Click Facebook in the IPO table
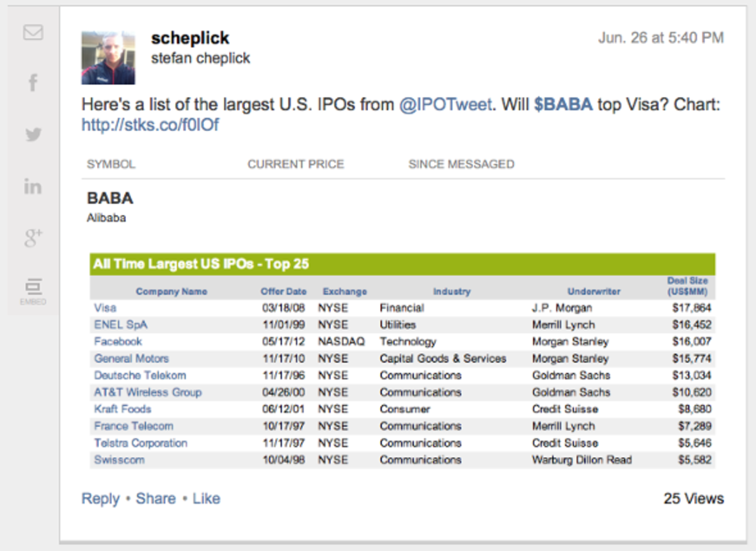This screenshot has height=551, width=756. (118, 342)
